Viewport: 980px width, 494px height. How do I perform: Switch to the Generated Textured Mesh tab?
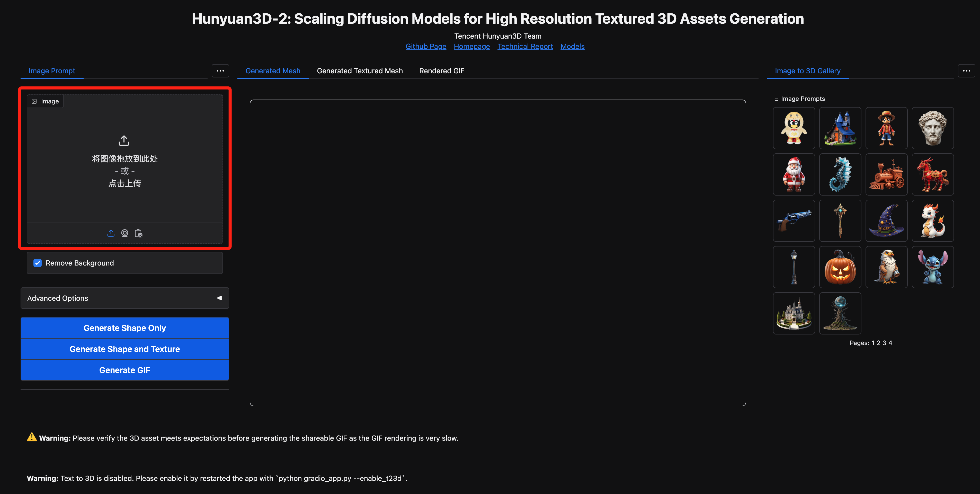click(x=360, y=71)
